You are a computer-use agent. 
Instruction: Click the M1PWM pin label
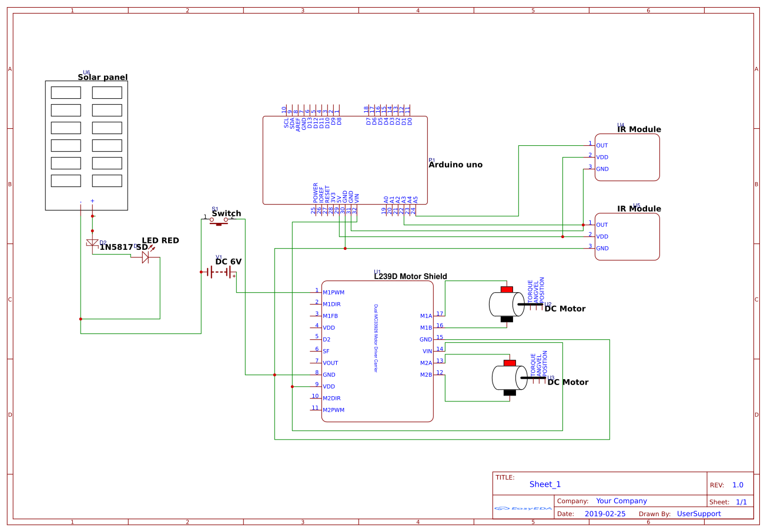[x=333, y=292]
